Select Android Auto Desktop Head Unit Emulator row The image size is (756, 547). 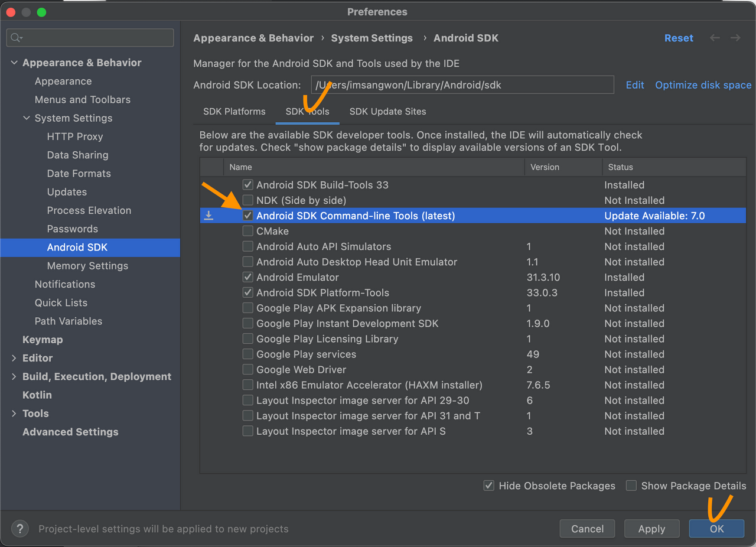point(473,262)
